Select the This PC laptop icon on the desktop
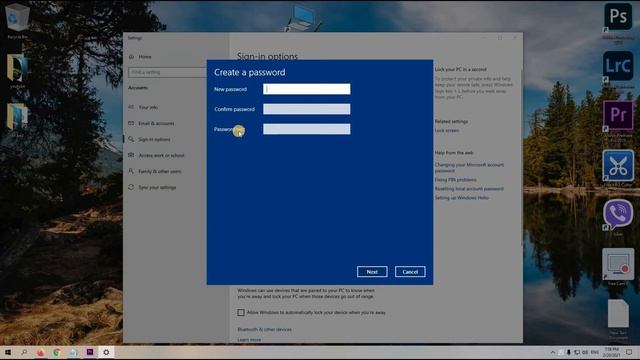The width and height of the screenshot is (640, 360). pos(303,17)
